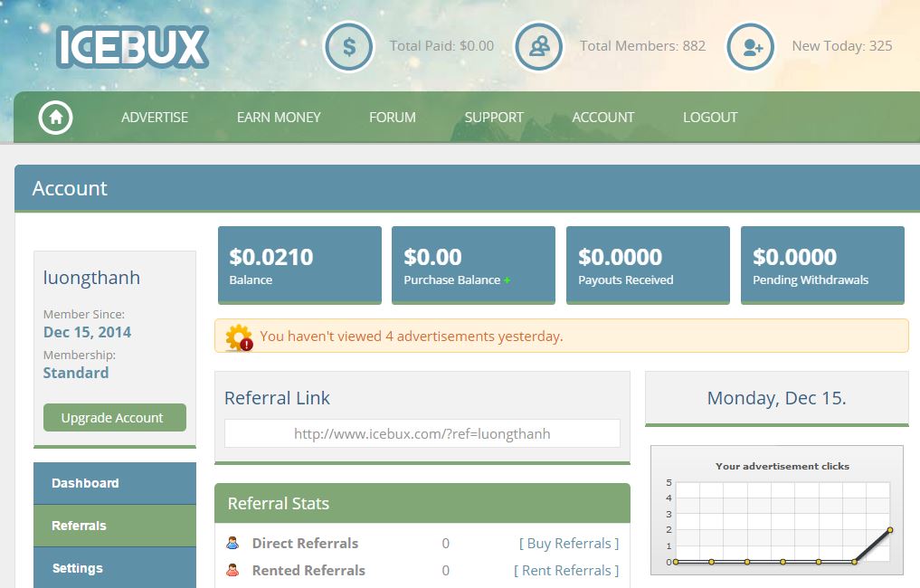Click the $0.0210 Balance card
The height and width of the screenshot is (588, 920).
pyautogui.click(x=299, y=265)
